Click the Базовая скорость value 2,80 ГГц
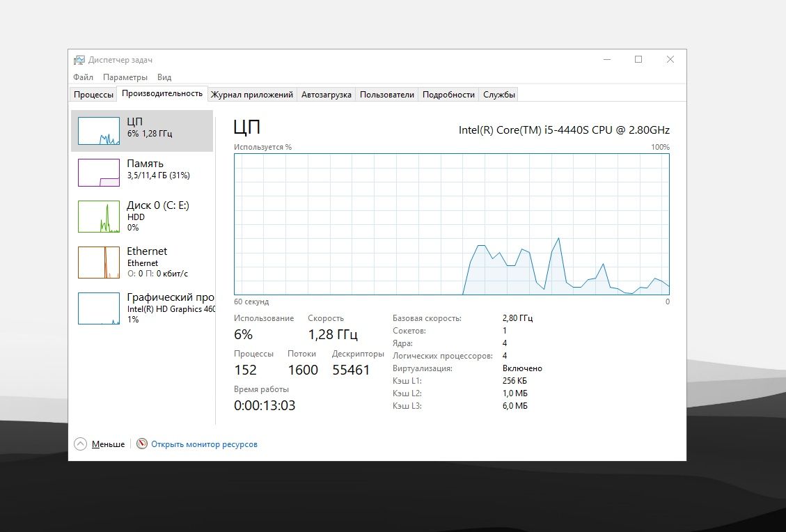This screenshot has height=532, width=786. [x=517, y=318]
